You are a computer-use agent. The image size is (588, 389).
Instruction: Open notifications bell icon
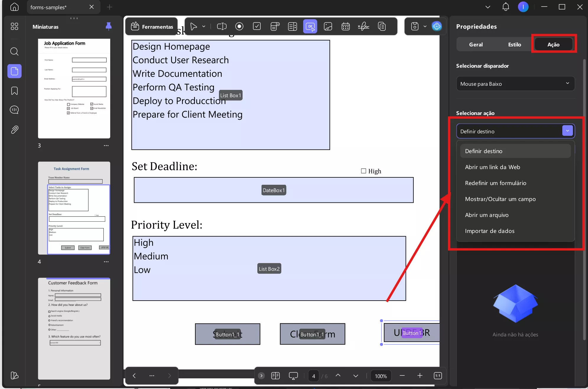(506, 7)
